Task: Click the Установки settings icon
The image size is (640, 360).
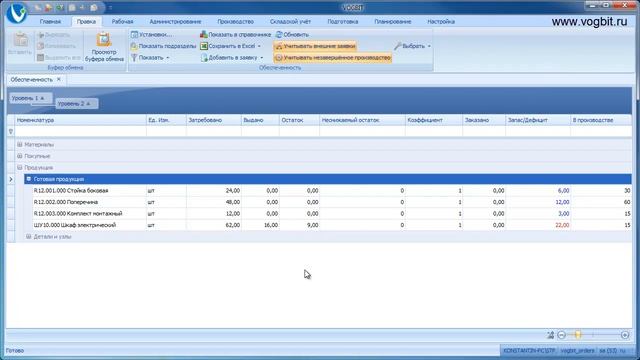Action: tap(134, 35)
